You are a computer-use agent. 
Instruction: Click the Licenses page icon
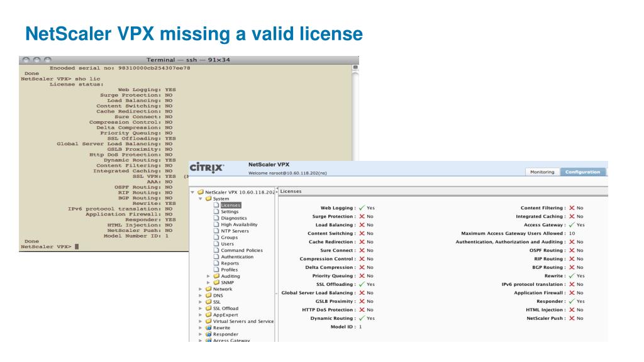tap(216, 205)
